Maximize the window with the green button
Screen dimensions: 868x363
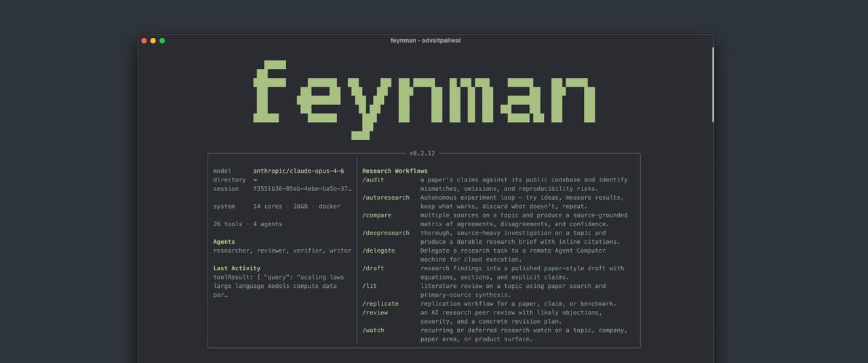point(162,41)
